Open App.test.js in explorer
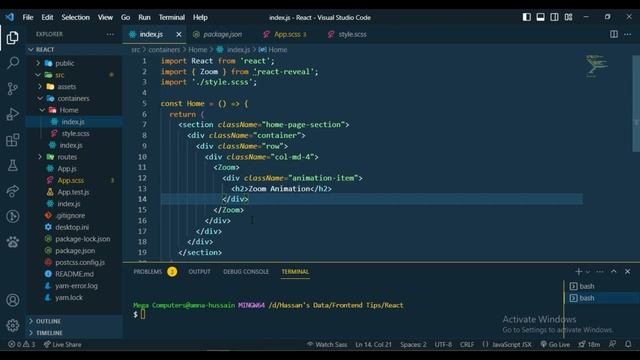640x360 pixels. (74, 192)
